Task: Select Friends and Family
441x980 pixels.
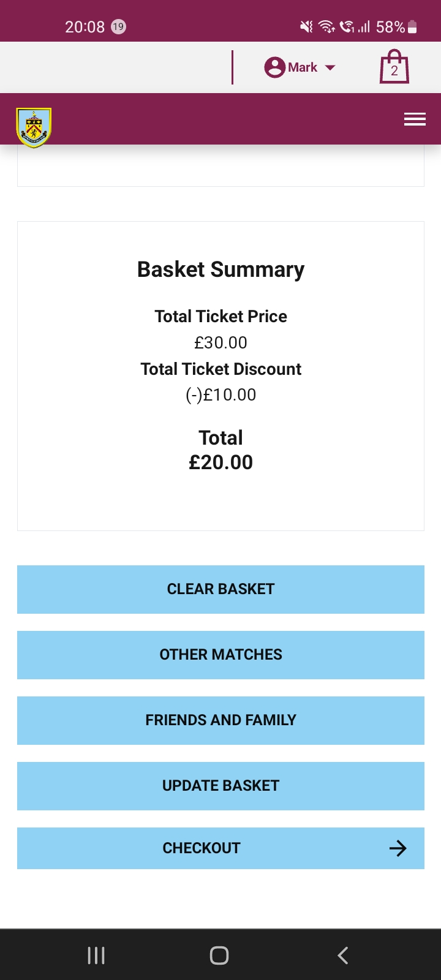Action: click(x=221, y=720)
